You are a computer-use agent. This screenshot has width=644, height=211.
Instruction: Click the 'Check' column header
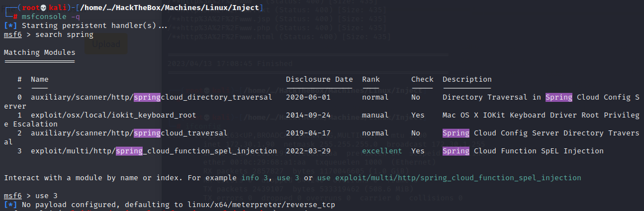pyautogui.click(x=422, y=79)
